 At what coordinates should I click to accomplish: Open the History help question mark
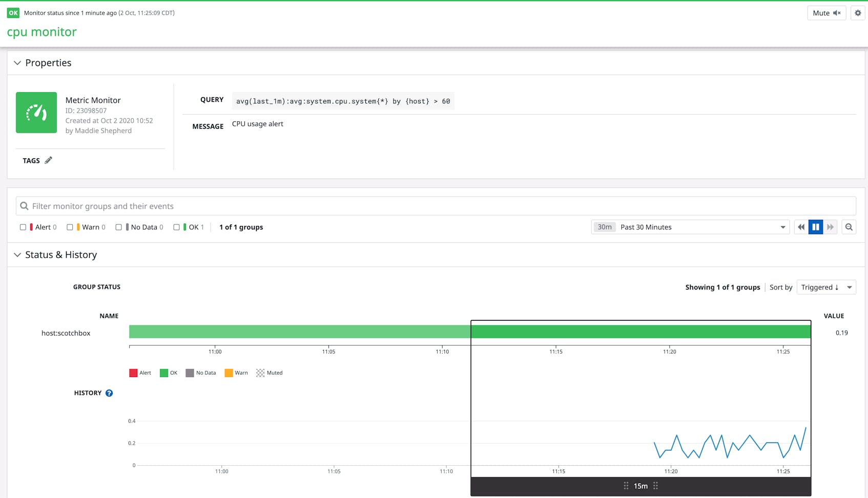109,393
